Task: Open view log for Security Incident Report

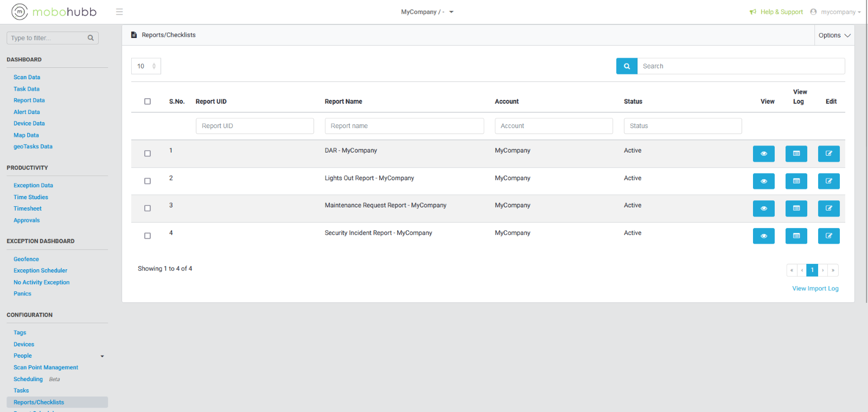Action: click(x=796, y=236)
